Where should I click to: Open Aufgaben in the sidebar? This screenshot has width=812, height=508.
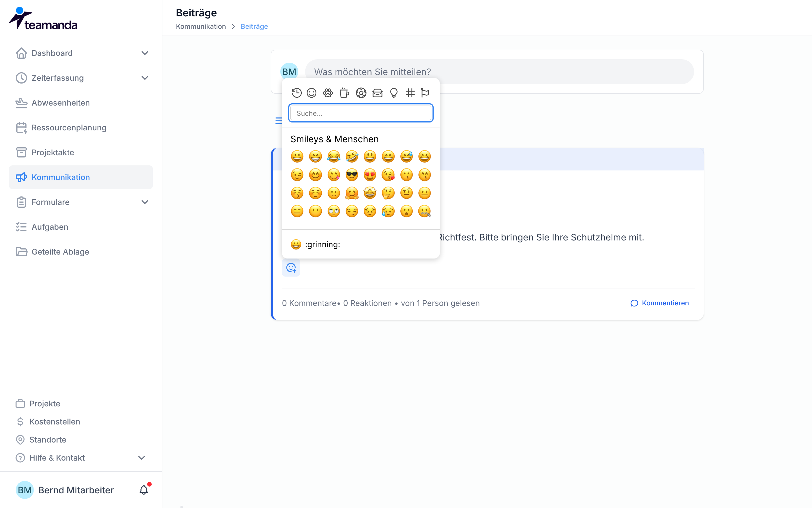pos(81,227)
